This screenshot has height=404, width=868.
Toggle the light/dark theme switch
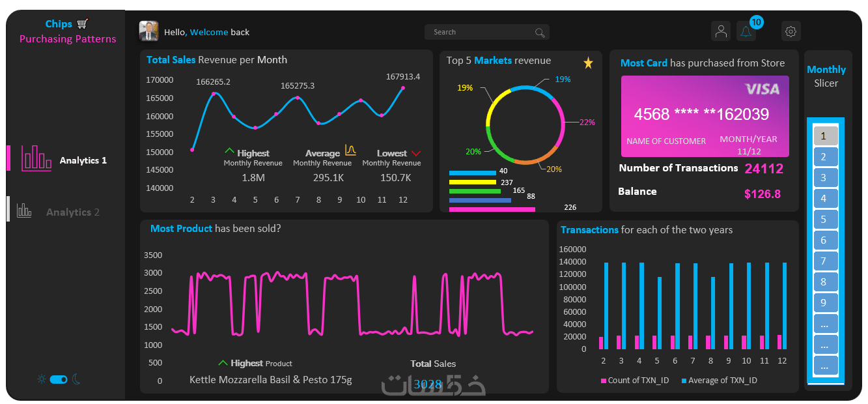click(x=59, y=379)
